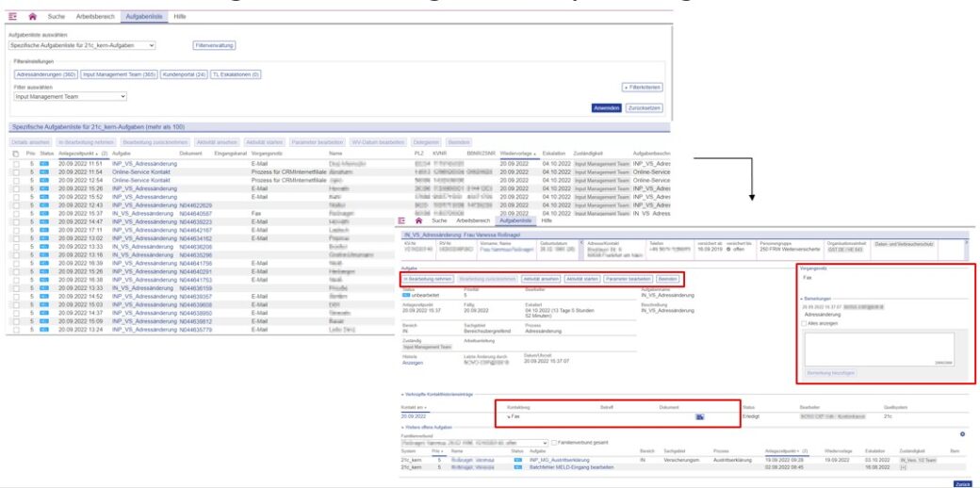
Task: Click the Anwenden button
Action: (606, 108)
